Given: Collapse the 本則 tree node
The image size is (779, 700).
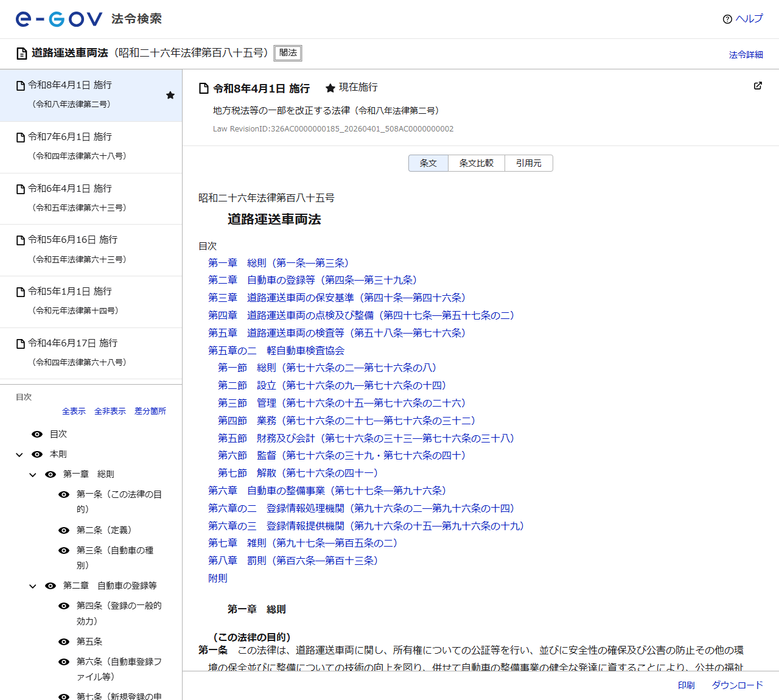Looking at the screenshot, I should click(19, 455).
